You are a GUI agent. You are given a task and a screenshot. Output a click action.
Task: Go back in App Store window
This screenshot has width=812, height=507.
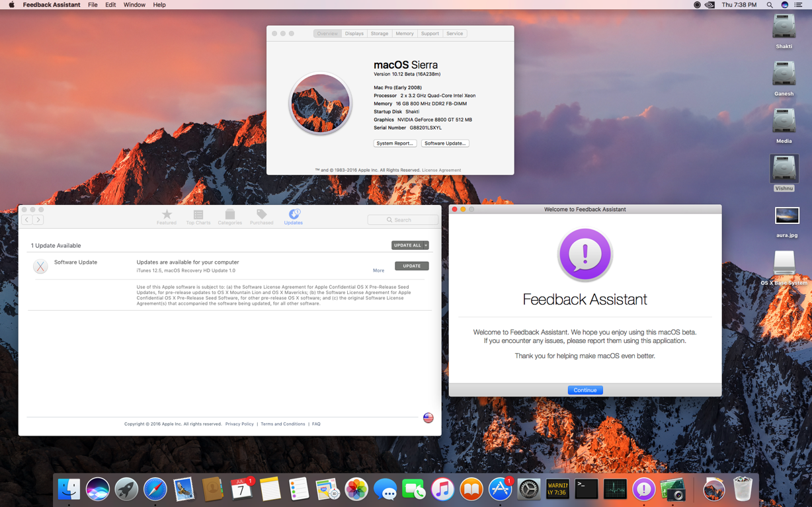(26, 219)
